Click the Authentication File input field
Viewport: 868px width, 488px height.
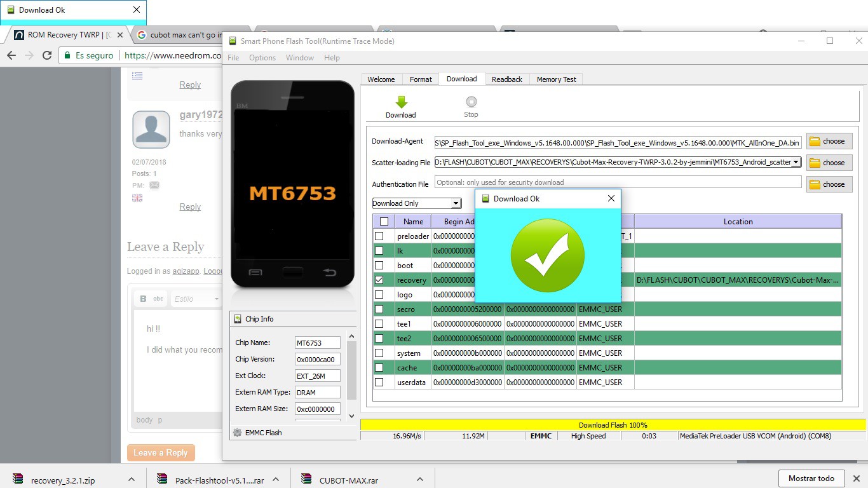pos(618,182)
